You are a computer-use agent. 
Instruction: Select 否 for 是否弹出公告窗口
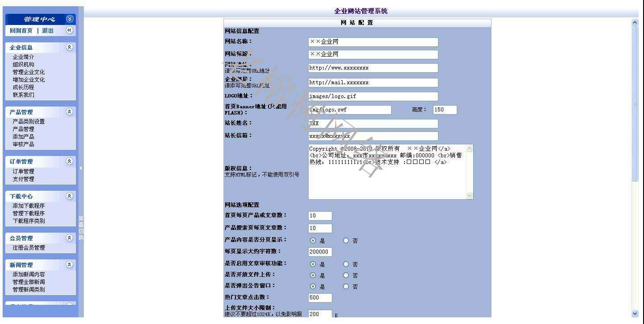[x=346, y=287]
